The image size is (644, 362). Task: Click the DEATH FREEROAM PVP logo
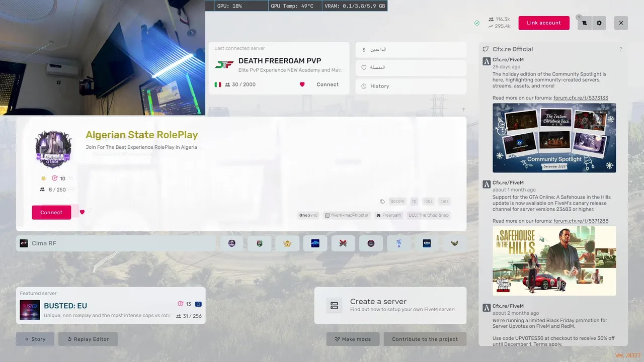[224, 65]
